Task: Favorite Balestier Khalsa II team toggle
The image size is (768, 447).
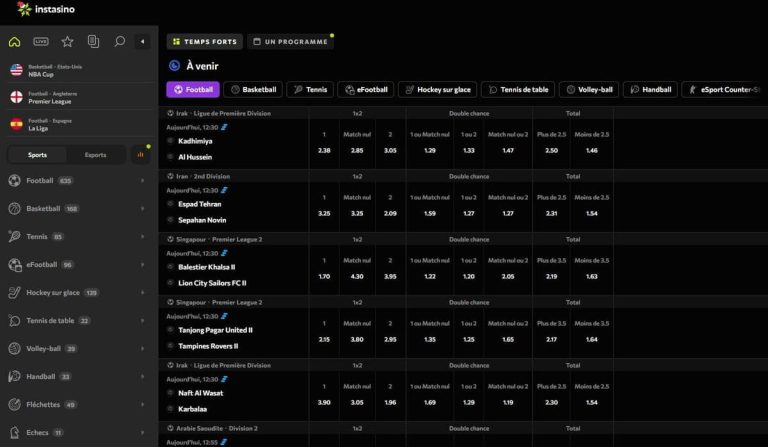Action: [x=170, y=267]
